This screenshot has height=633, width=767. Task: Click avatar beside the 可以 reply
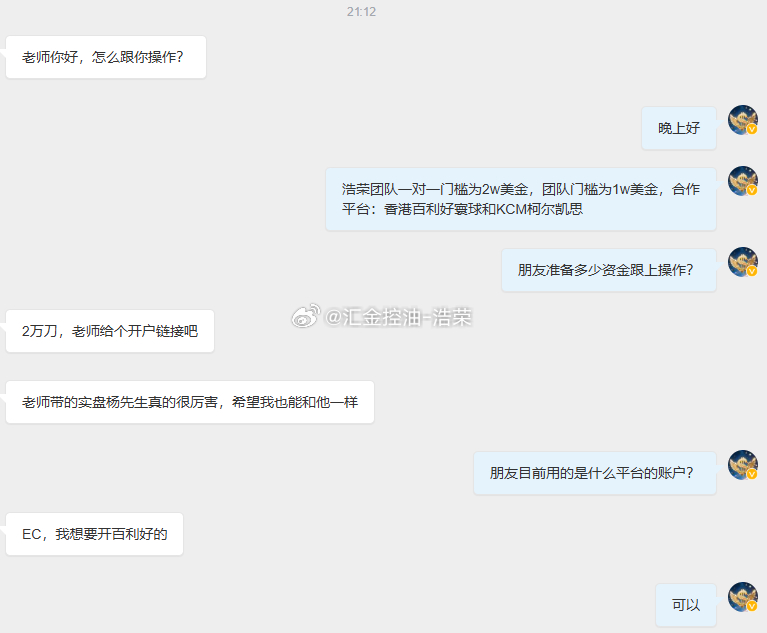click(x=743, y=597)
